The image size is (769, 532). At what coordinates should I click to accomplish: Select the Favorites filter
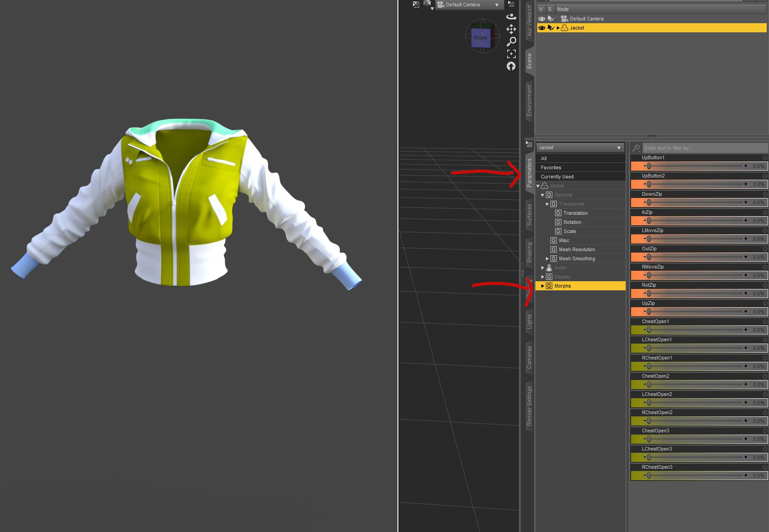click(x=551, y=167)
